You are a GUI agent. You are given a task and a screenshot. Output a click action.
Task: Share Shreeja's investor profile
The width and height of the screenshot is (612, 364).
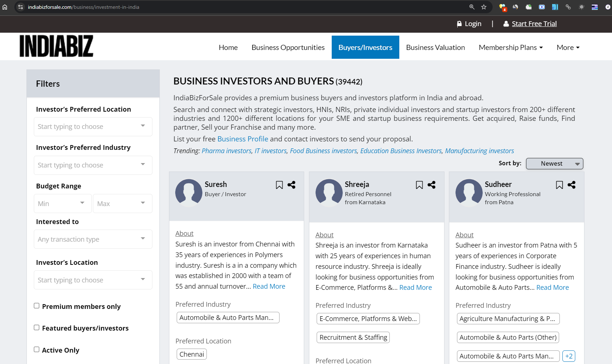point(431,185)
